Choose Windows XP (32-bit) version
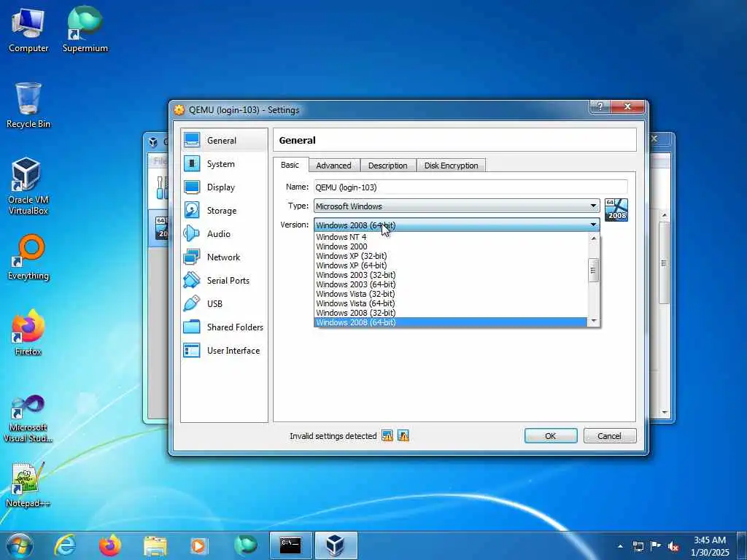Viewport: 747px width, 560px height. pos(450,256)
